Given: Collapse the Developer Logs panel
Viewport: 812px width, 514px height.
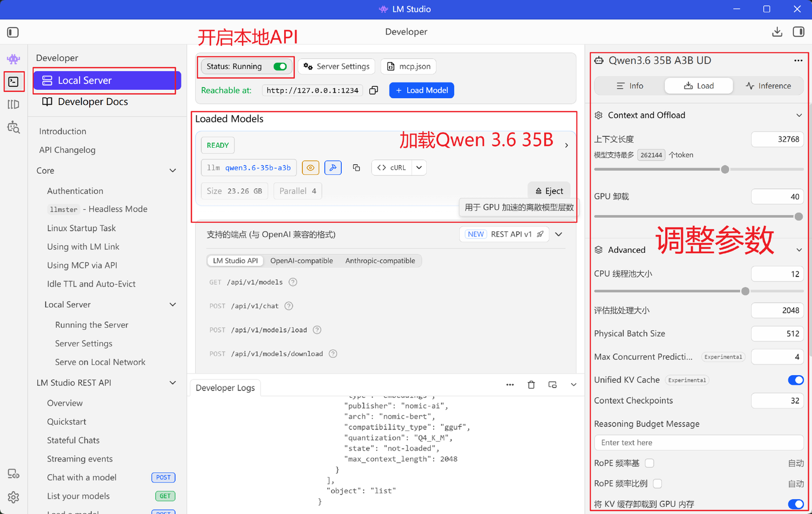Looking at the screenshot, I should coord(573,385).
